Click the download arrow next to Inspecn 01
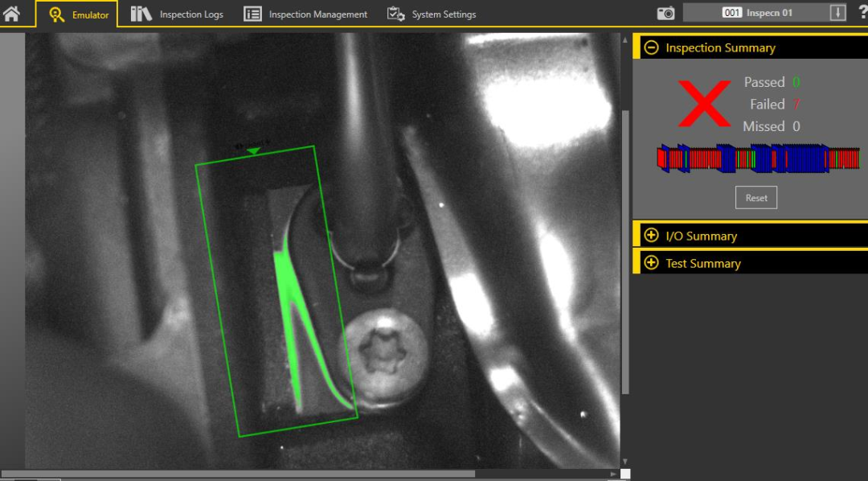Viewport: 868px width, 481px height. point(838,13)
